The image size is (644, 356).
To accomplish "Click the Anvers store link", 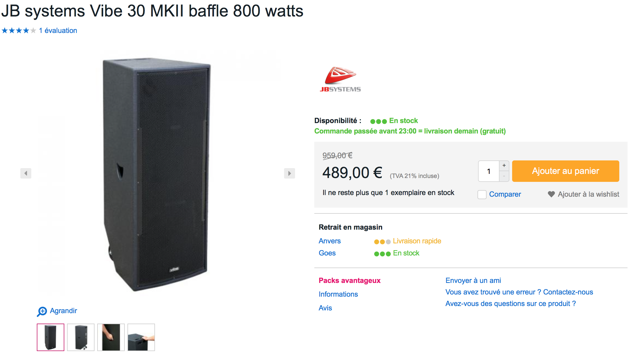I will 330,241.
